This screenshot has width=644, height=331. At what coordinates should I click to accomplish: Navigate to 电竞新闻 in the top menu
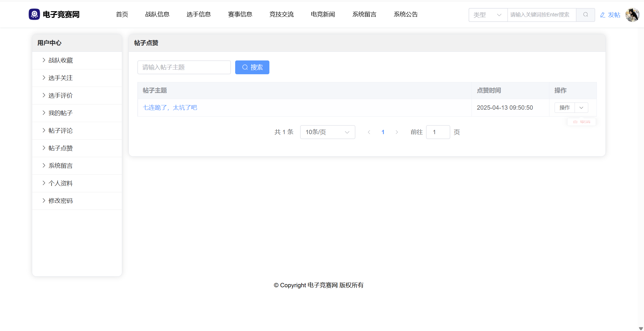coord(323,14)
